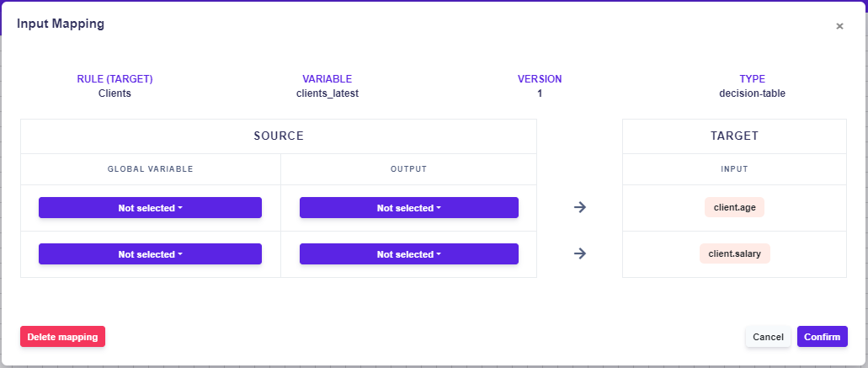The width and height of the screenshot is (868, 368).
Task: Select the client.salary input tag
Action: (x=734, y=253)
